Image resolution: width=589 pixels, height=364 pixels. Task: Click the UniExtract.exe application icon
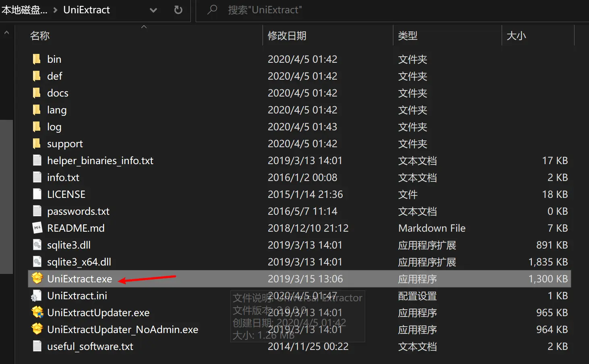[x=37, y=278]
